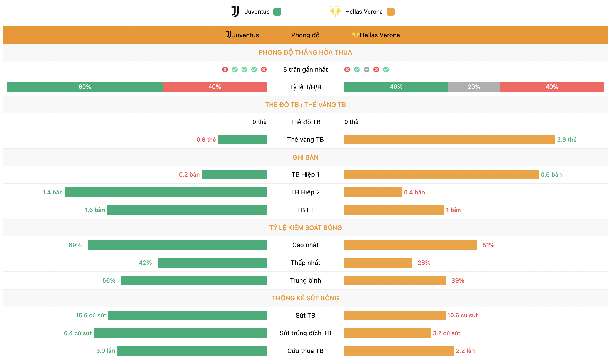Click Hellas Verona fifth recent match win icon
Image resolution: width=611 pixels, height=364 pixels.
coord(386,70)
